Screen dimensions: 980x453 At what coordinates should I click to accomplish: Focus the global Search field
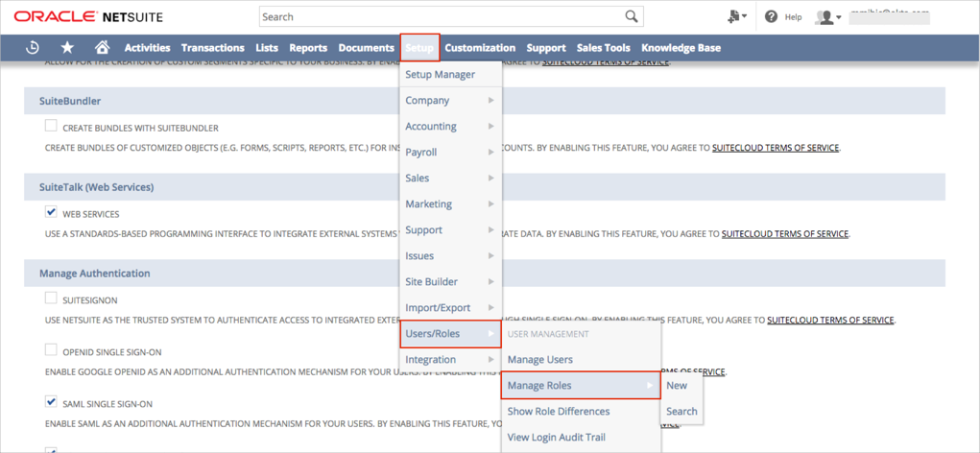(440, 16)
